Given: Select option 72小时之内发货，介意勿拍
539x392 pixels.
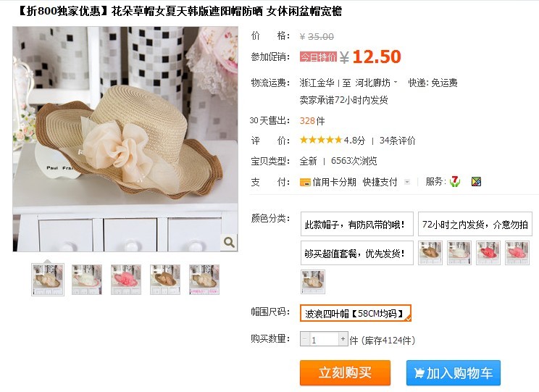Looking at the screenshot, I should tap(475, 224).
